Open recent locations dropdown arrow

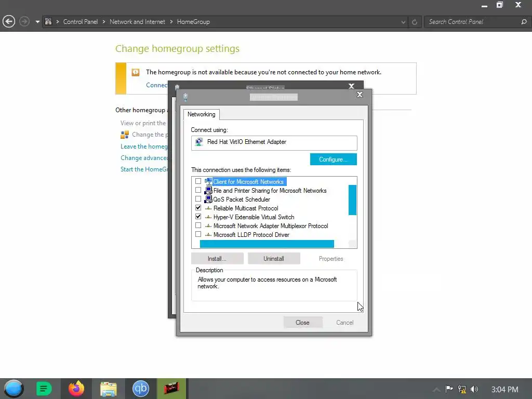point(37,22)
